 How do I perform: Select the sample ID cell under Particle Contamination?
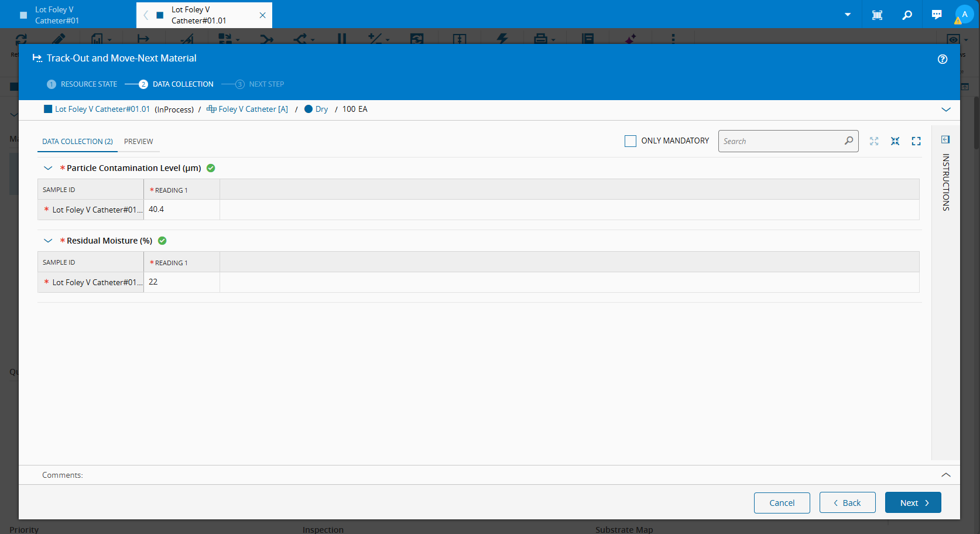coord(91,210)
